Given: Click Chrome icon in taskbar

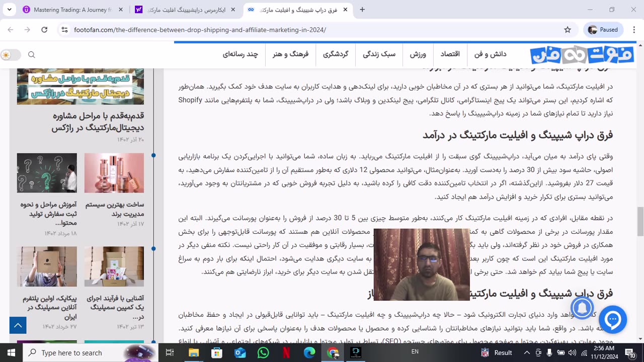Looking at the screenshot, I should click(333, 352).
